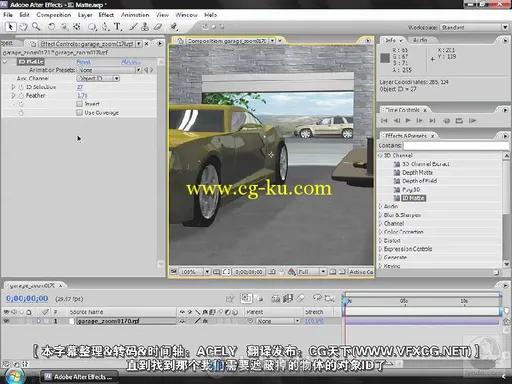Viewport: 512px width, 384px height.
Task: Select the Type text tool
Action: pyautogui.click(x=118, y=27)
